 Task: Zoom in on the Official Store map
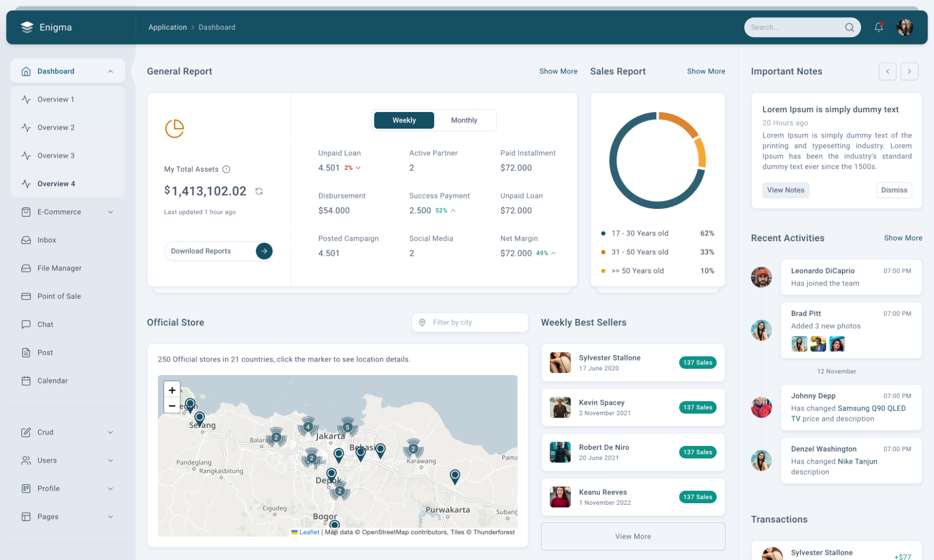coord(172,390)
